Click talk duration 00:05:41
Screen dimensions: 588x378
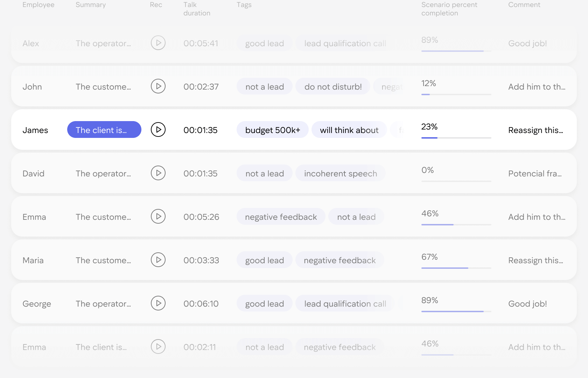[201, 43]
